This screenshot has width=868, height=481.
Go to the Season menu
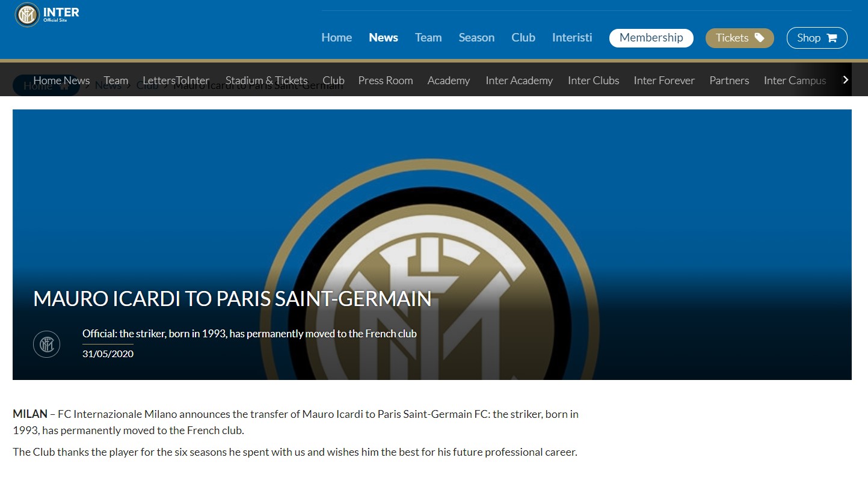click(x=476, y=37)
